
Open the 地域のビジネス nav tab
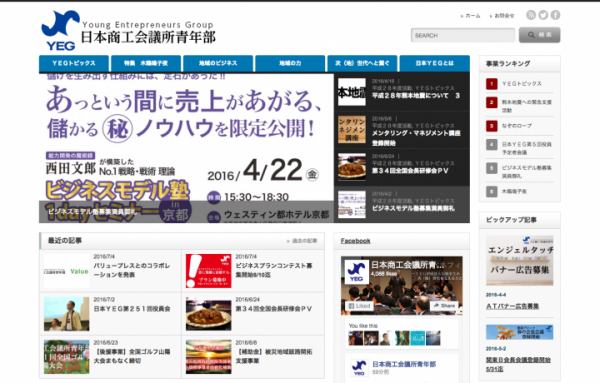click(218, 64)
